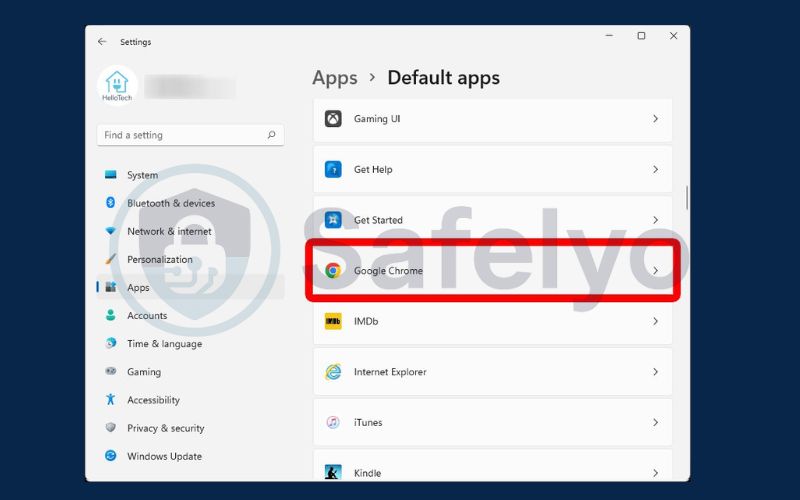The image size is (800, 500).
Task: Select Personalization in sidebar
Action: click(x=190, y=259)
